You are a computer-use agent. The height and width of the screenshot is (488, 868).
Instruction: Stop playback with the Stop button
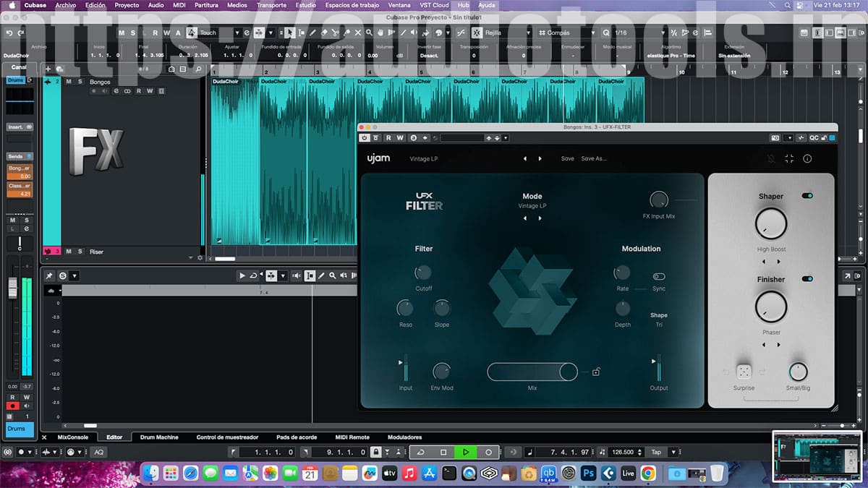(443, 452)
